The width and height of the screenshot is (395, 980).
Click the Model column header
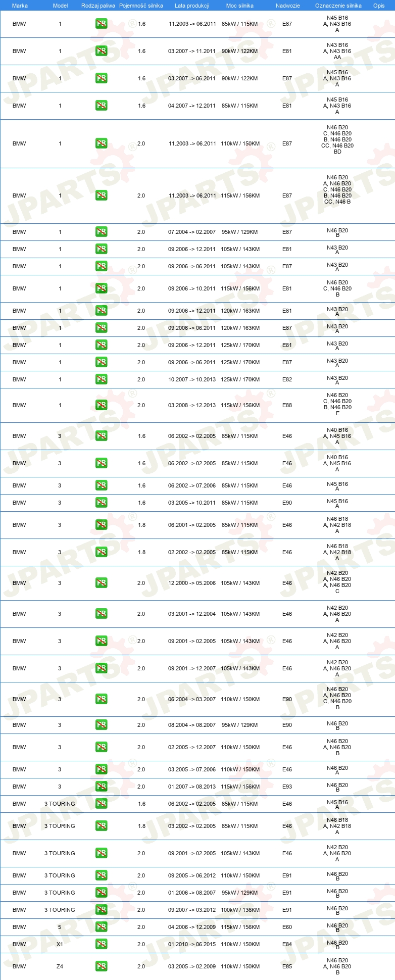tap(60, 6)
